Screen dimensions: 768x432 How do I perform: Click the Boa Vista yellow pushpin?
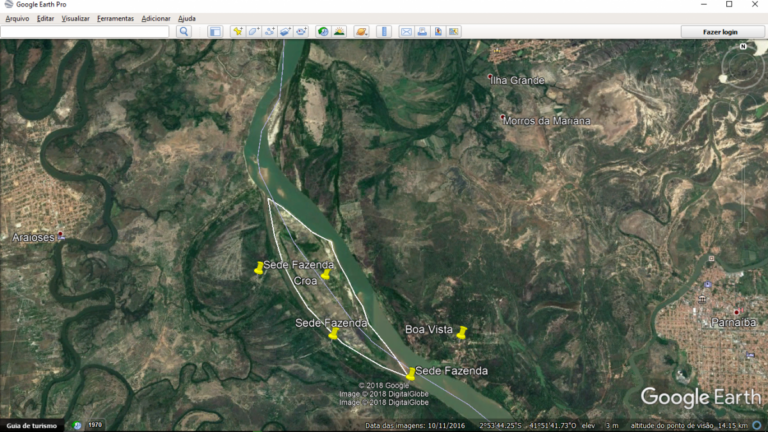[x=461, y=333]
